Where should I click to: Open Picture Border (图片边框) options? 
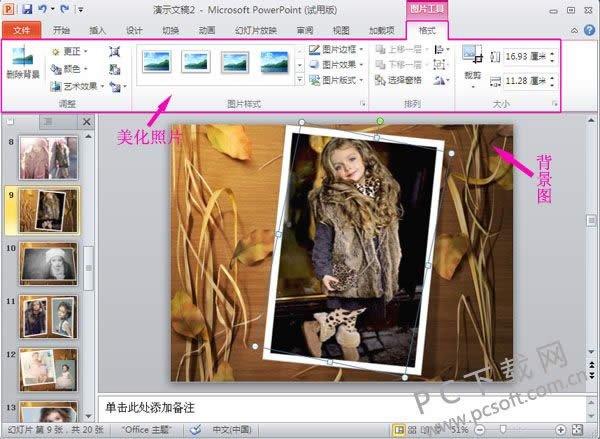[x=334, y=49]
